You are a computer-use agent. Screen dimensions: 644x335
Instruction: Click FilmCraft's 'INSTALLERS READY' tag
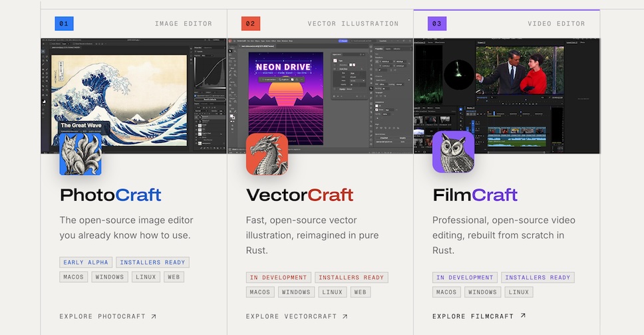tap(538, 278)
